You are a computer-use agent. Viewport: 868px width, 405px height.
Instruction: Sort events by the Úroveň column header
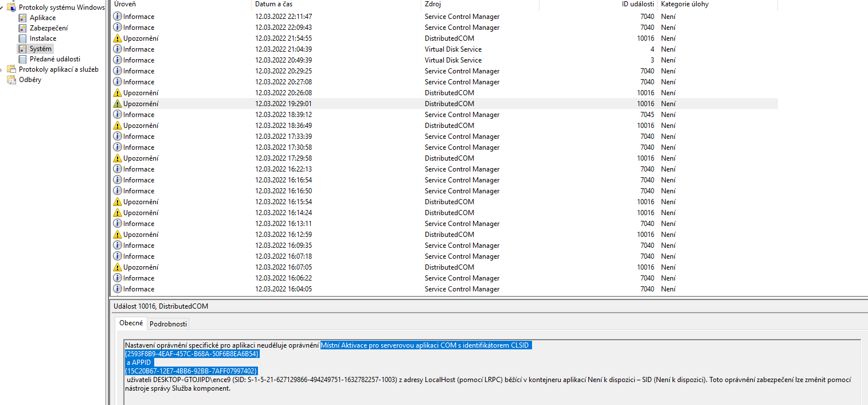pos(181,5)
